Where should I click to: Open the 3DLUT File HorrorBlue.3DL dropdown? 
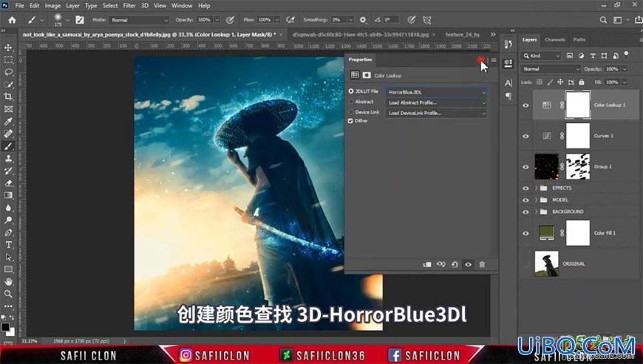point(436,92)
